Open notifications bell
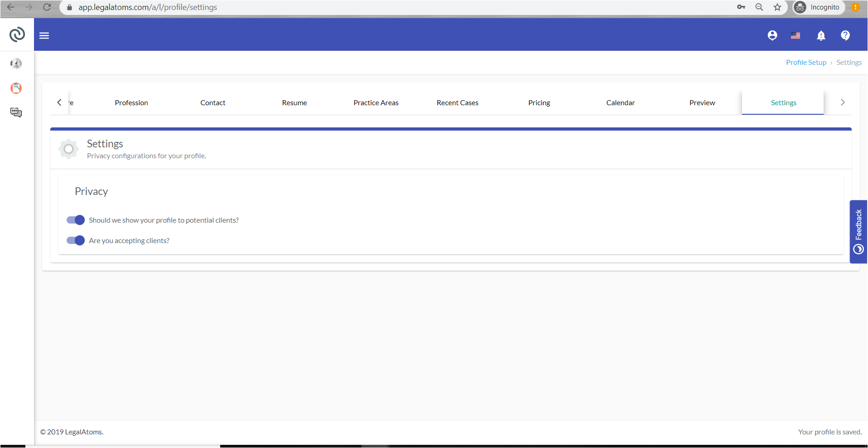The height and width of the screenshot is (448, 868). pos(821,35)
